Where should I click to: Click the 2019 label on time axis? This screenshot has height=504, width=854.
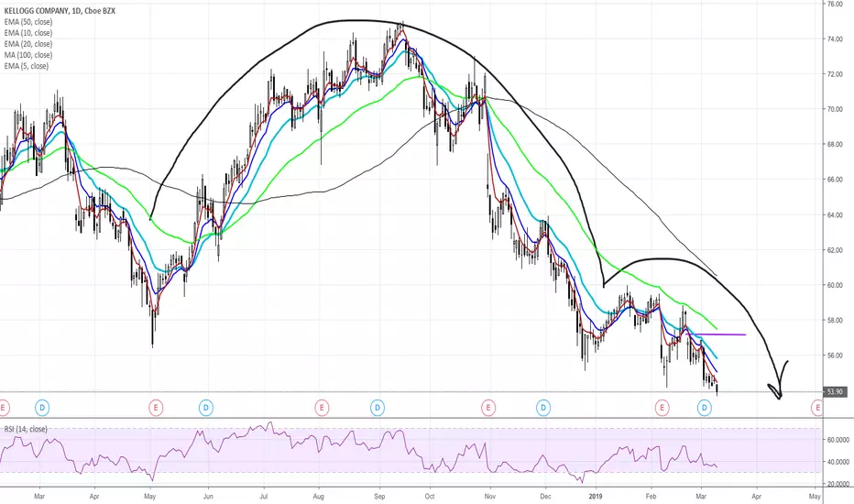(596, 497)
